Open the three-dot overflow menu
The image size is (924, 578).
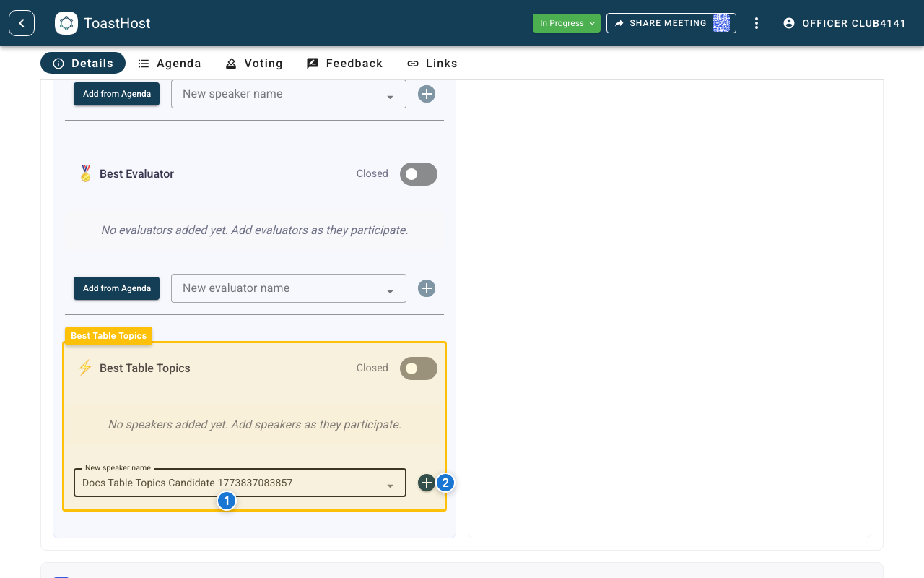click(756, 22)
